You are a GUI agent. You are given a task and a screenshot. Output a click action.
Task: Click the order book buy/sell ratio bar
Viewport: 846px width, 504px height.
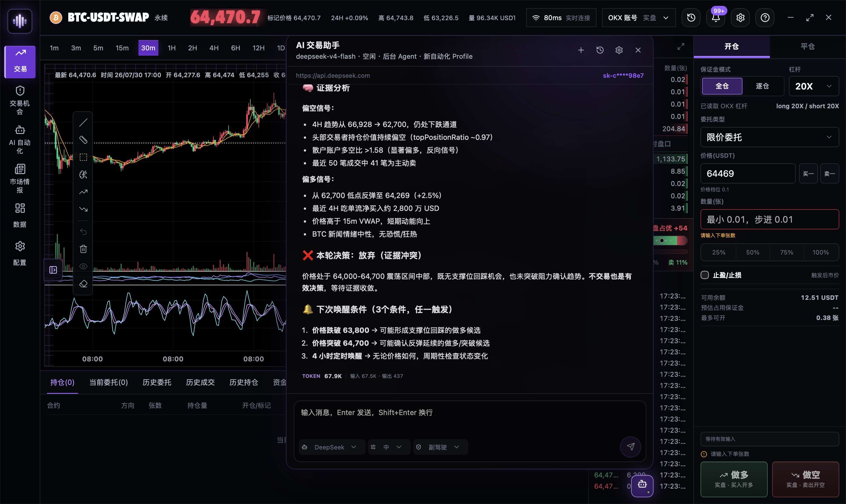[670, 241]
